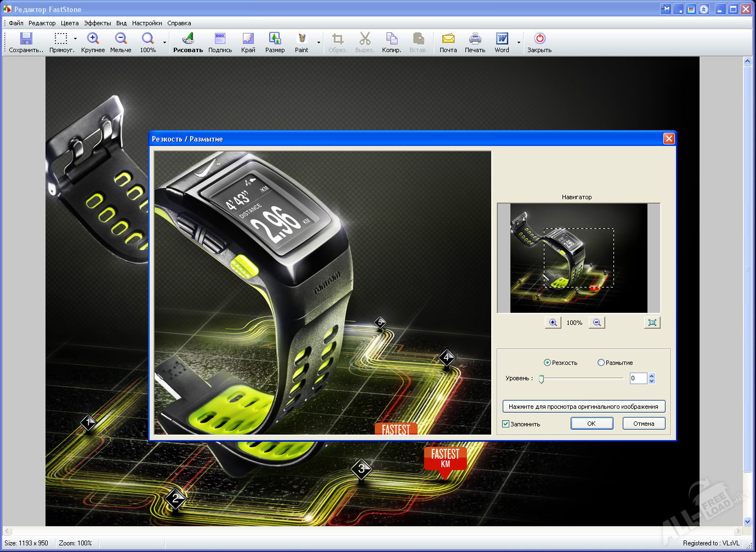This screenshot has height=552, width=756.
Task: Click the Печать print icon
Action: [475, 39]
